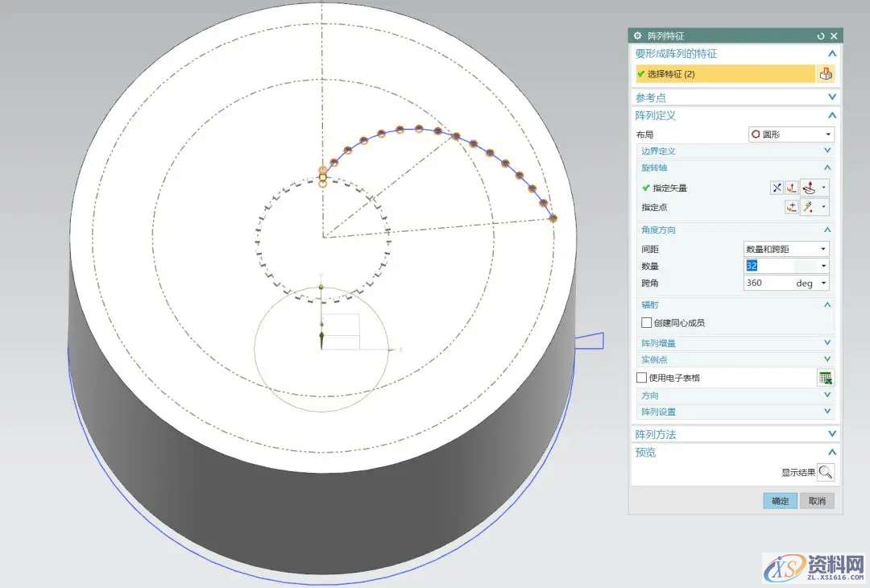
Task: Click the inferred vector icon for 指定矢量
Action: (x=810, y=188)
